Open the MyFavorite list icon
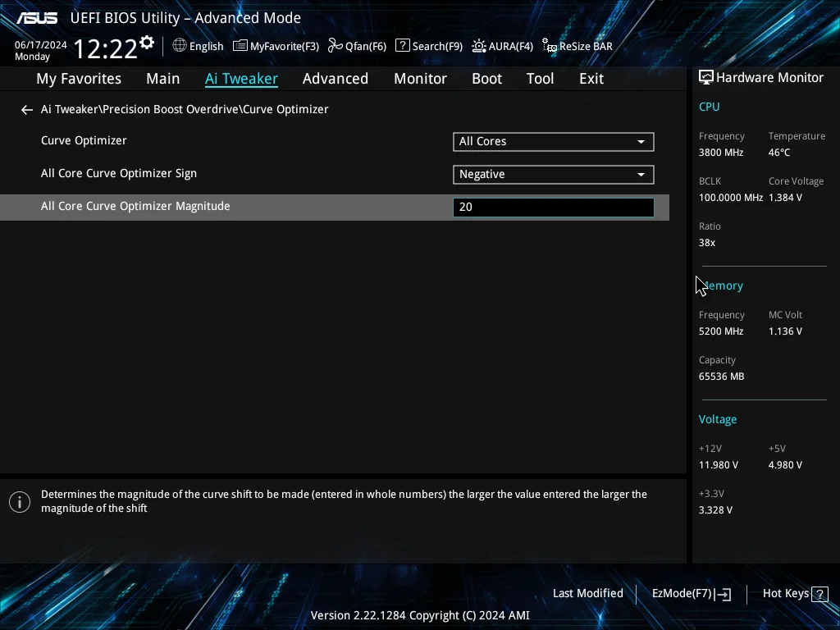This screenshot has width=840, height=630. 240,46
